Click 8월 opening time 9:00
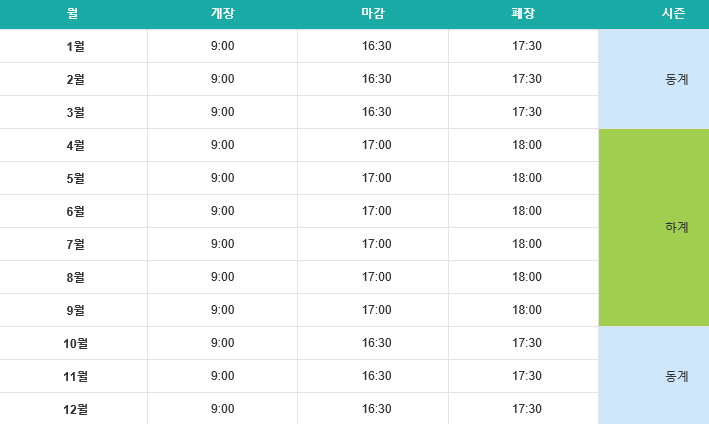Viewport: 709px width, 424px height. tap(222, 277)
